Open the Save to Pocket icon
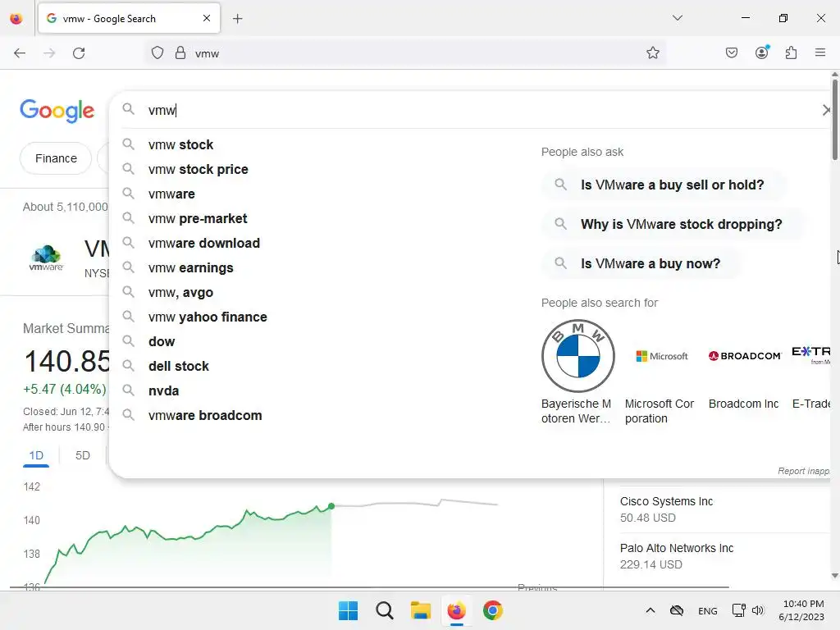 coord(731,53)
